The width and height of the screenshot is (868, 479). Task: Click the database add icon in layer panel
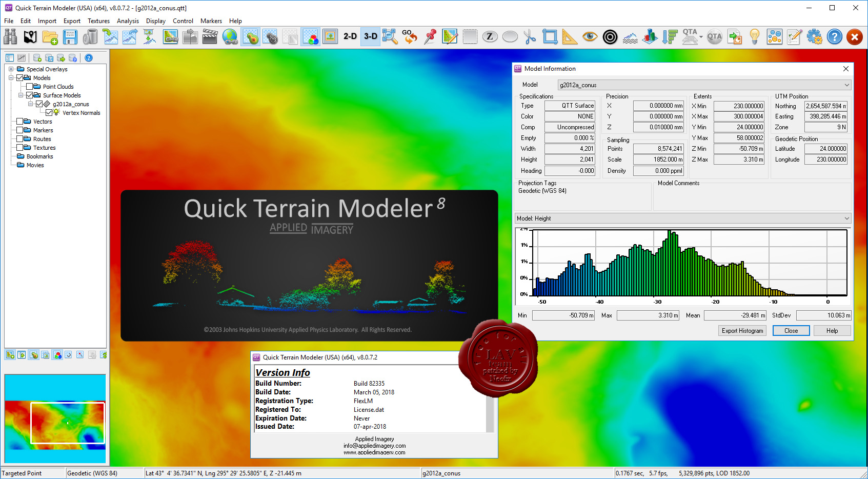[x=37, y=58]
